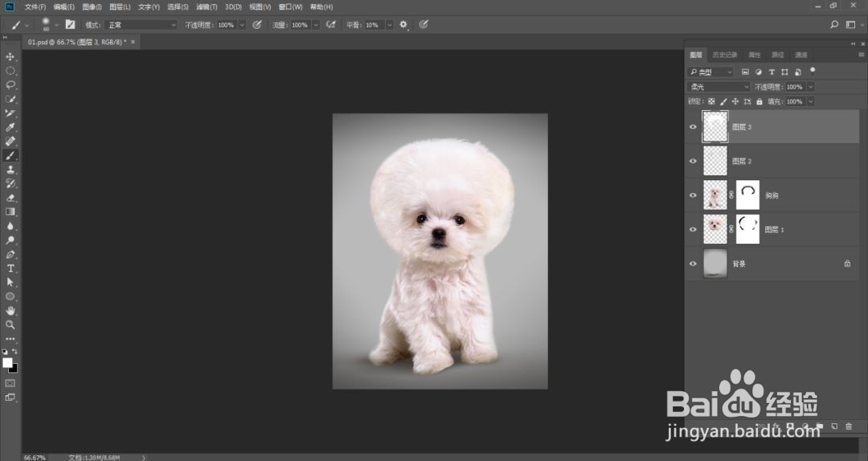Viewport: 868px width, 461px height.
Task: Open the layer blend mode 柔光 dropdown
Action: (x=719, y=87)
